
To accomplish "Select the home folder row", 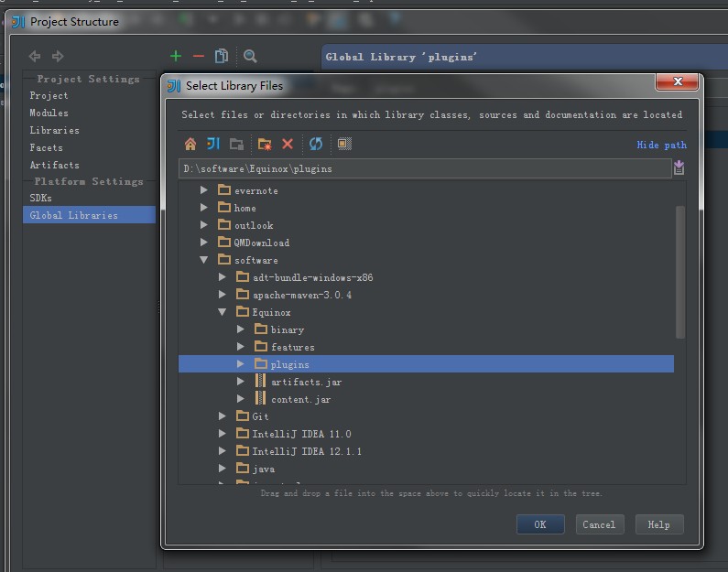I will click(426, 208).
